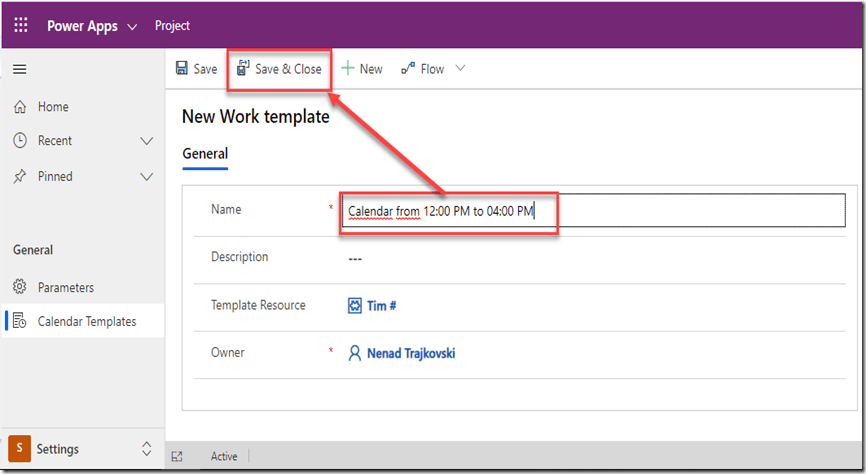
Task: Switch to the General tab
Action: click(x=204, y=154)
